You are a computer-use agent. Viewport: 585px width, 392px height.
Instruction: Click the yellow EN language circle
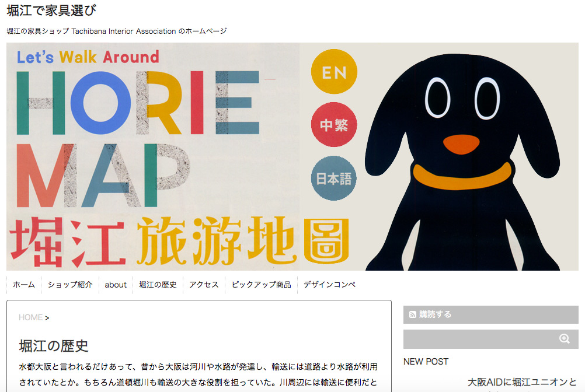click(x=334, y=72)
